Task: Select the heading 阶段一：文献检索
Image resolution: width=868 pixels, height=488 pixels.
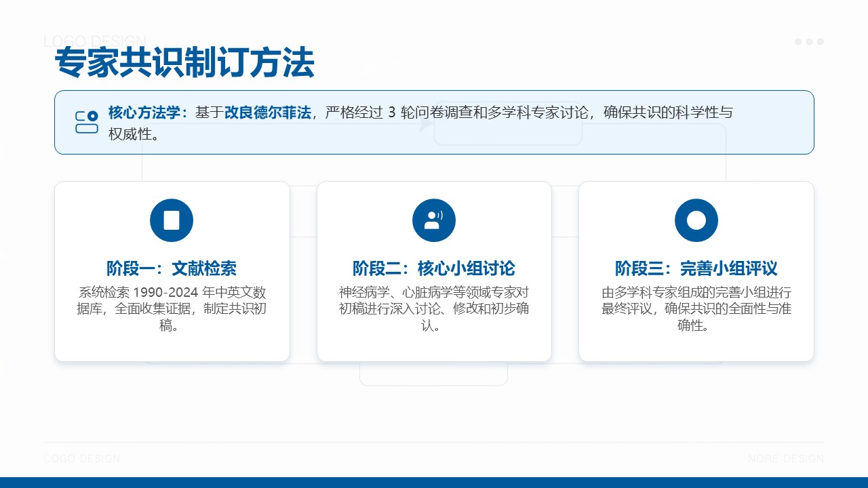Action: click(x=172, y=268)
